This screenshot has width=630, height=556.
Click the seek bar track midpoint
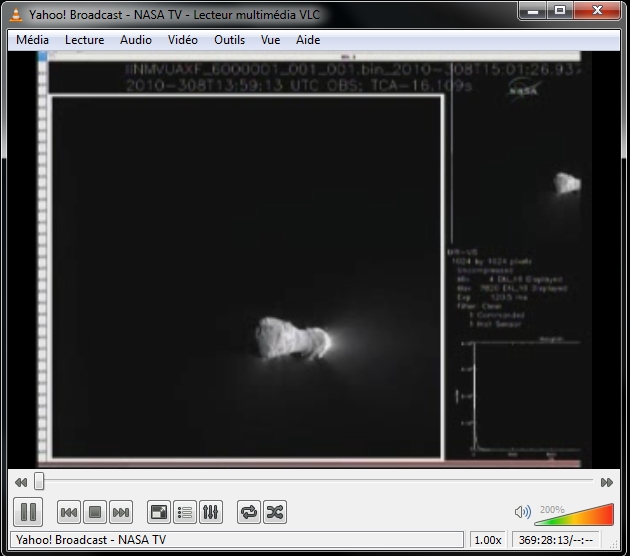(x=314, y=480)
